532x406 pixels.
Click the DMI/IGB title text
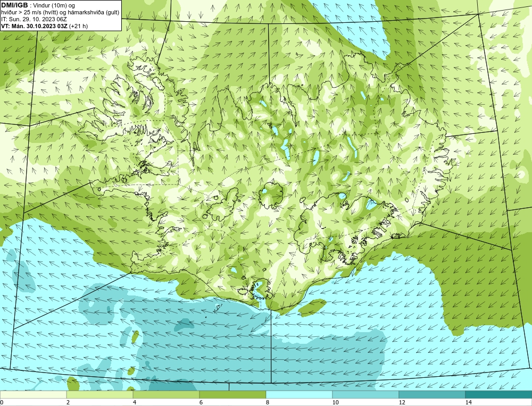coord(14,5)
